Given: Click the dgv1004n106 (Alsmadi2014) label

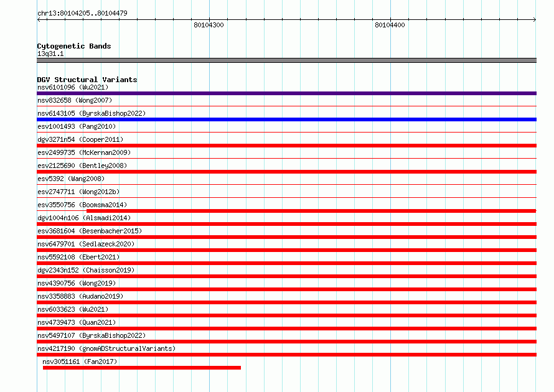Looking at the screenshot, I should coord(84,218).
